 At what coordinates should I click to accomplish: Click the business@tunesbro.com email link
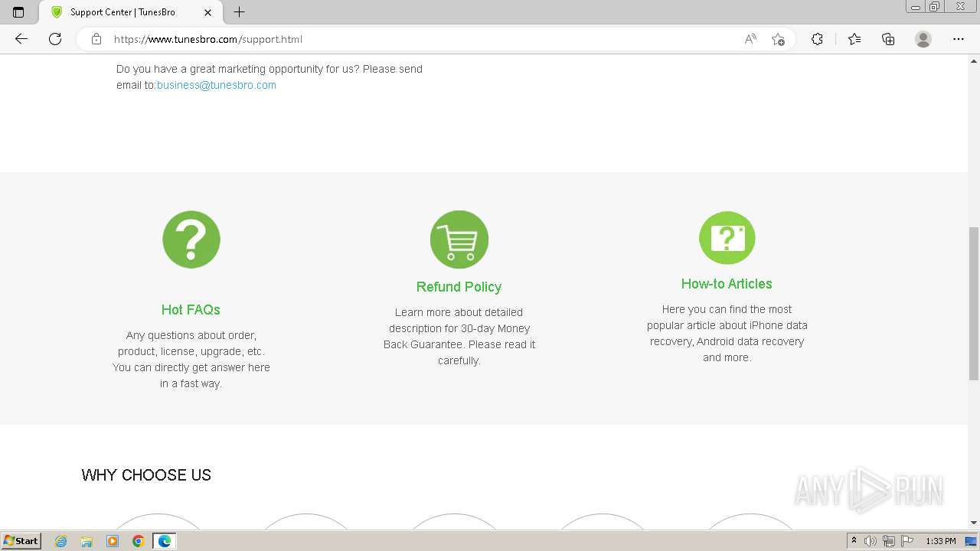[217, 85]
